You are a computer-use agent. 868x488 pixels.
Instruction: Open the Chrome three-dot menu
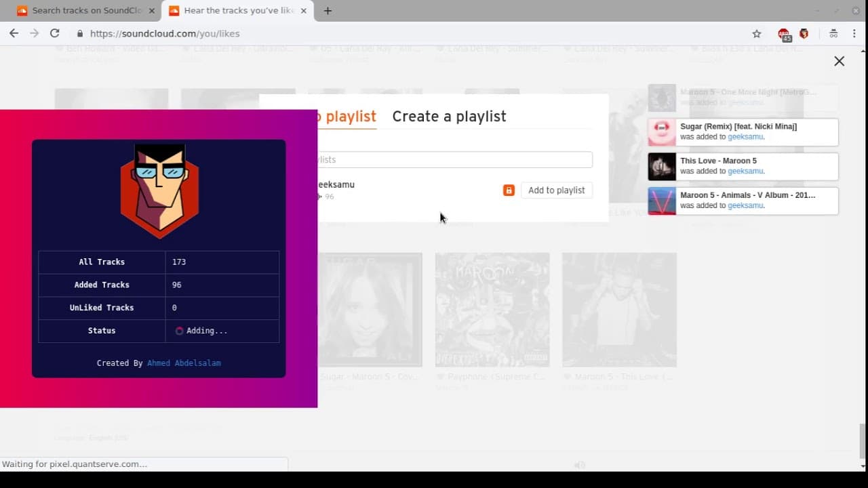pos(854,33)
